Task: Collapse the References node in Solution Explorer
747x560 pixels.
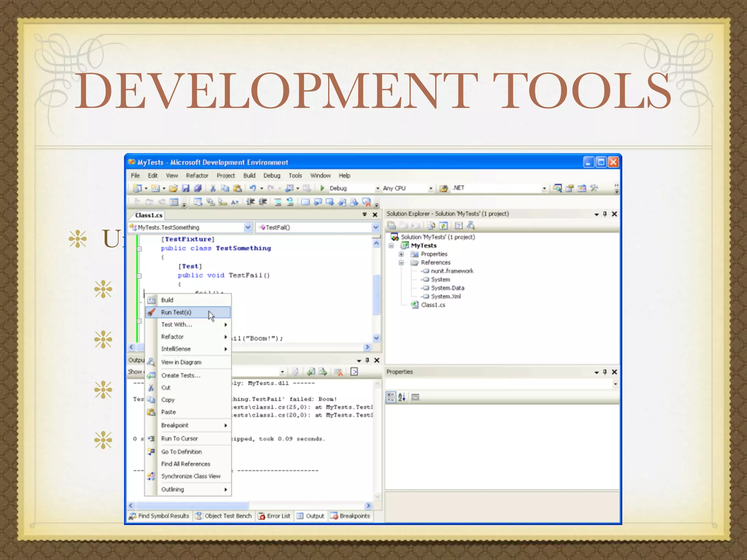Action: pos(401,262)
